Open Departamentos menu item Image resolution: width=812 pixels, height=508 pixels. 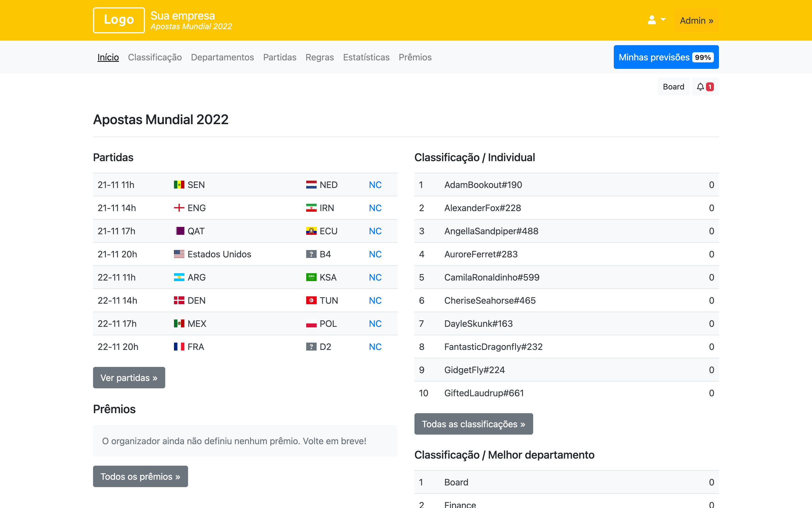(222, 57)
